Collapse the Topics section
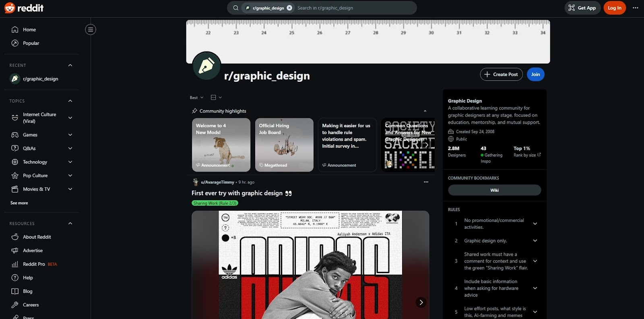644x319 pixels. pos(70,101)
